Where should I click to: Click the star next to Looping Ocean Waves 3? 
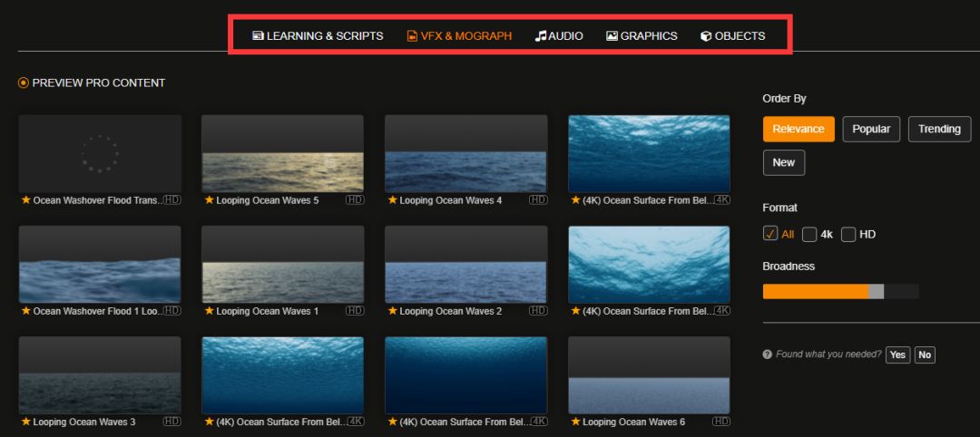click(25, 422)
